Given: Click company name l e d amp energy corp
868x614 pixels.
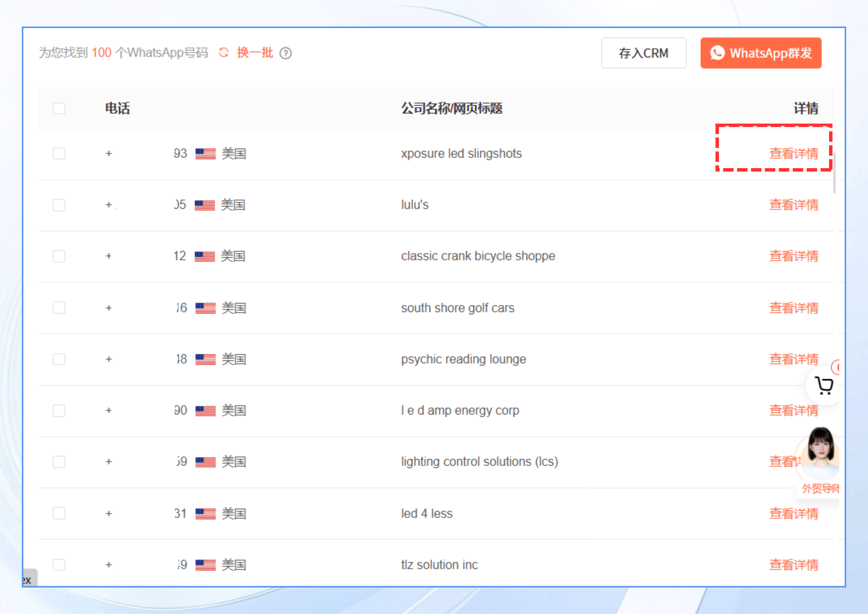Looking at the screenshot, I should tap(460, 411).
